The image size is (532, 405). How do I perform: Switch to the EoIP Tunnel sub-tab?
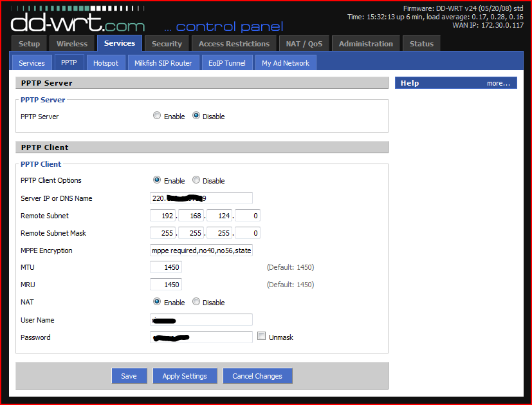[x=227, y=63]
